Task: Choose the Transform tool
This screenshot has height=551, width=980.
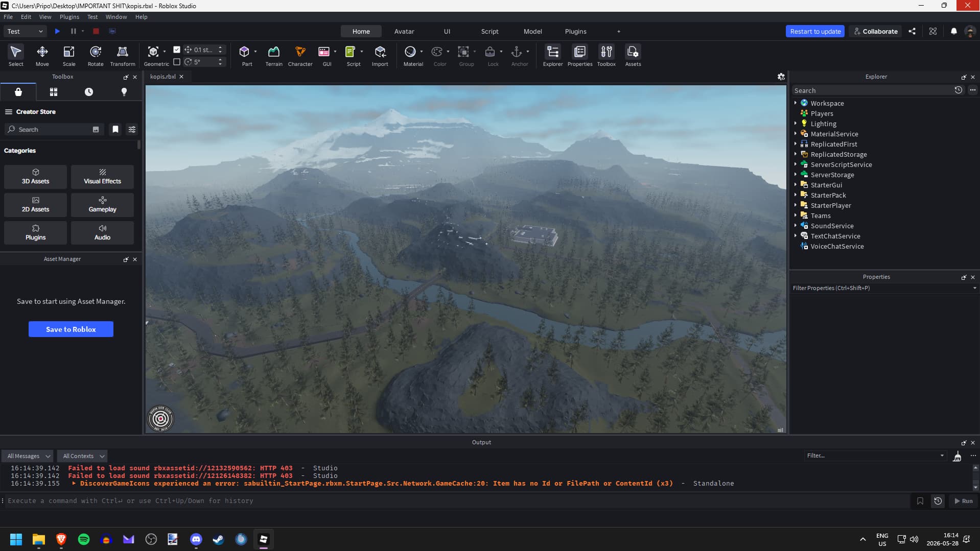Action: pos(123,56)
